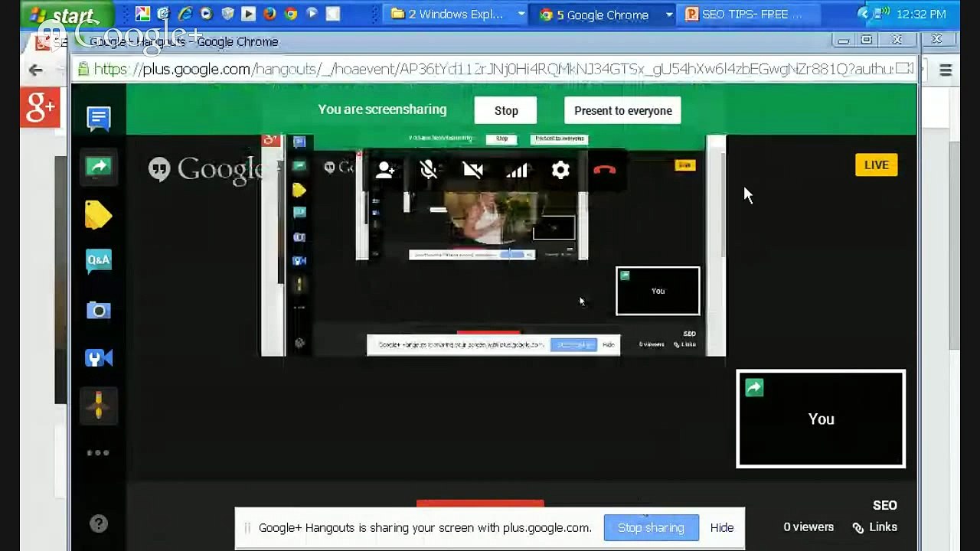Open the Q&A app icon
980x551 pixels.
pos(98,262)
